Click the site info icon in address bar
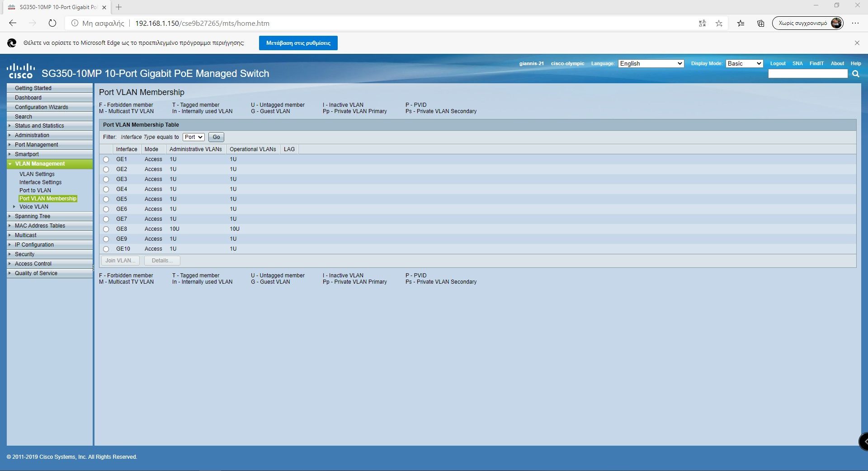This screenshot has width=868, height=471. point(75,23)
